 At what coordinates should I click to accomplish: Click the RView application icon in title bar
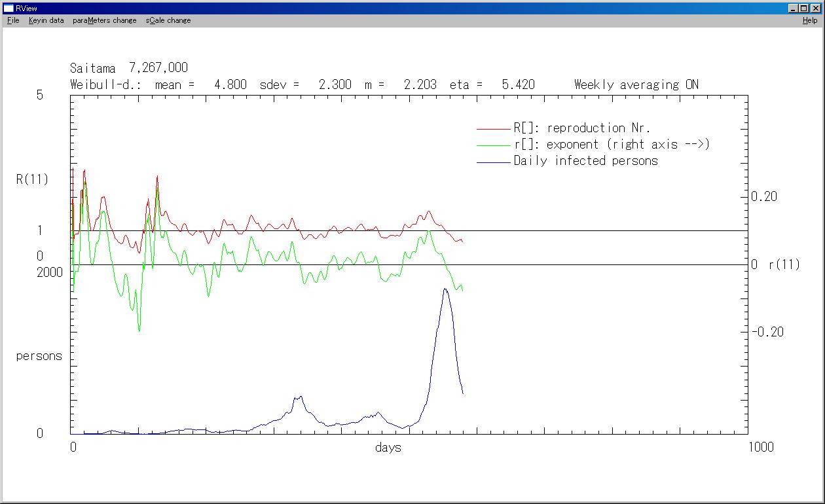(9, 9)
